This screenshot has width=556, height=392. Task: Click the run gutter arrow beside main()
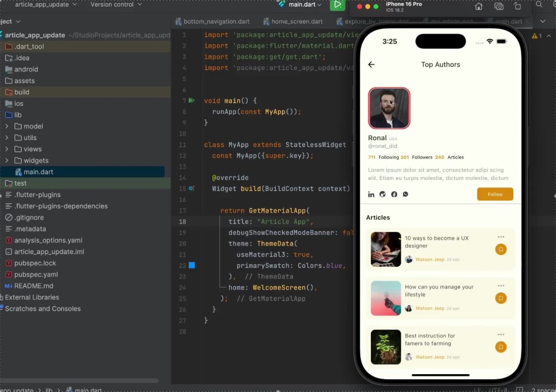pos(191,101)
